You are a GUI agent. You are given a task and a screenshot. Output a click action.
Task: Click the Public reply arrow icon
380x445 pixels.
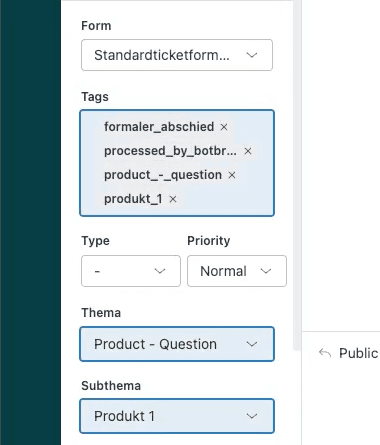pyautogui.click(x=325, y=353)
